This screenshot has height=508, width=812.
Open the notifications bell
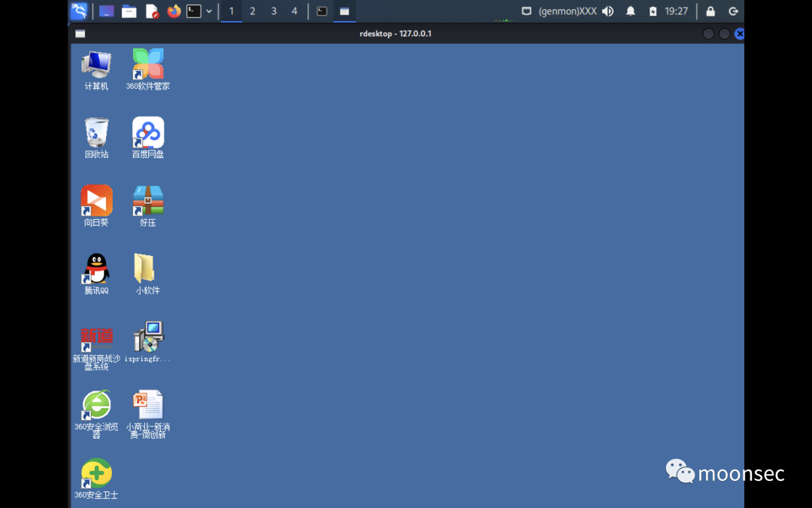[631, 11]
